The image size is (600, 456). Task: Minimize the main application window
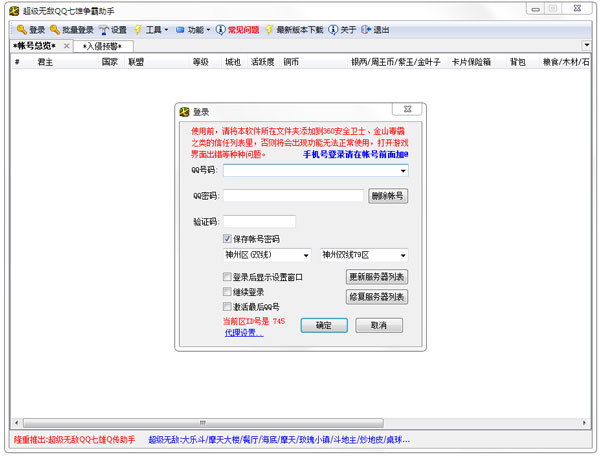coord(536,9)
